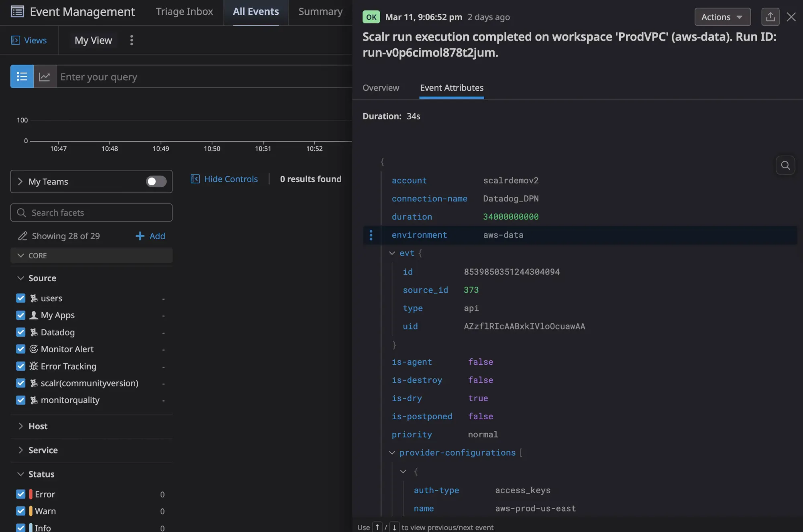
Task: Click the share/export event icon
Action: (770, 17)
